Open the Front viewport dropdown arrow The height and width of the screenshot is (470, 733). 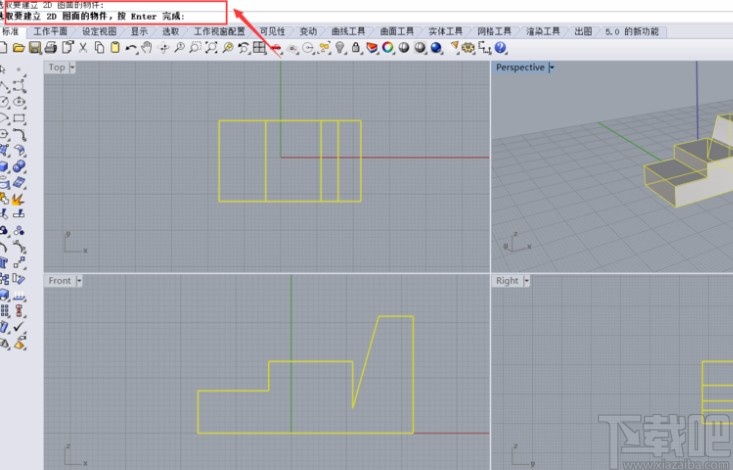point(79,281)
